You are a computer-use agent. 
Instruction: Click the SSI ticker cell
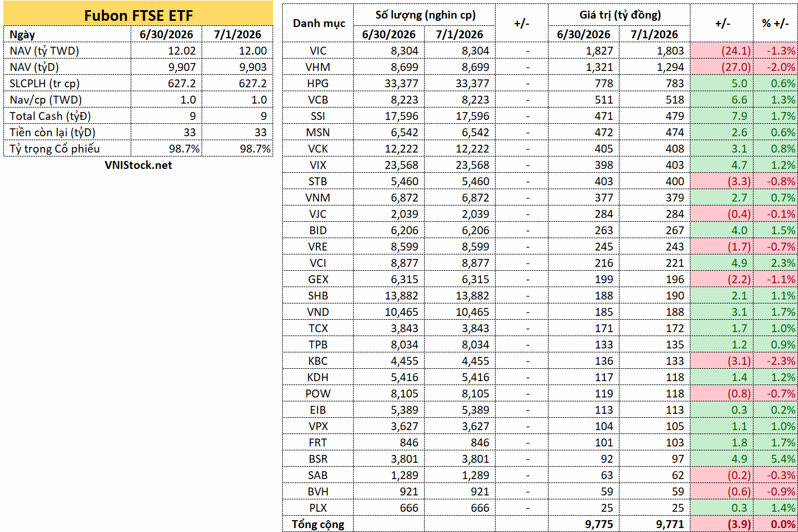318,116
